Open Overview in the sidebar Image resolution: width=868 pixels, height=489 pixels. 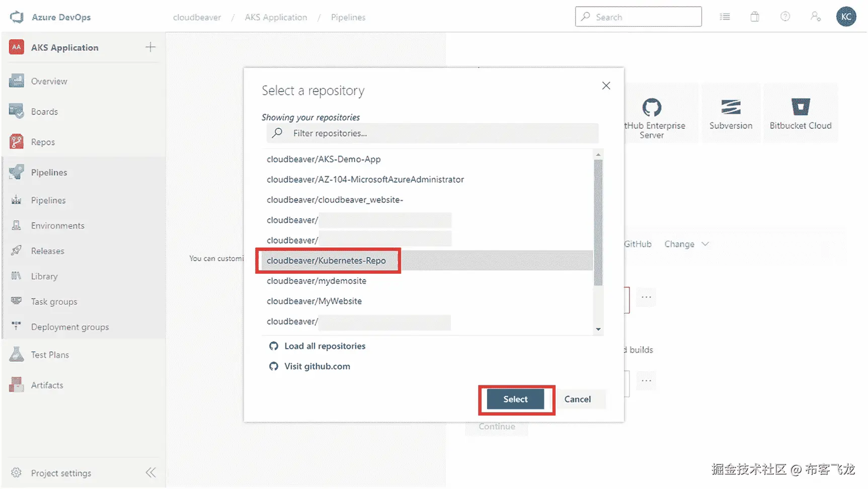coord(49,81)
